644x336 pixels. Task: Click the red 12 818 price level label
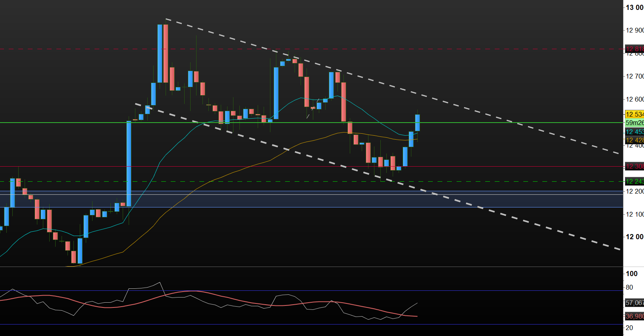(634, 49)
